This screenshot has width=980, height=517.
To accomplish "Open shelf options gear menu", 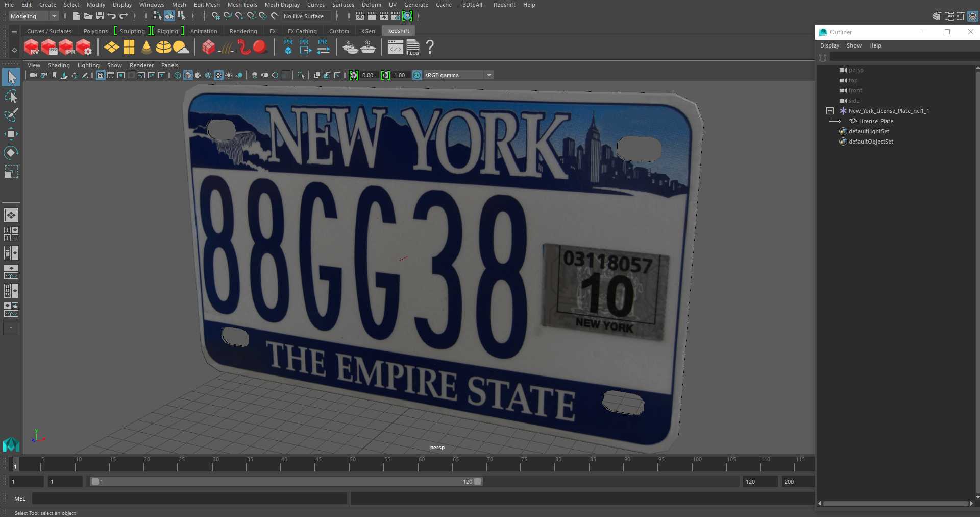I will point(14,50).
